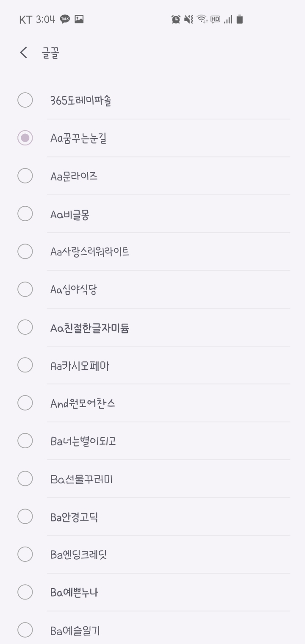Select the Aa비글몽 font radio button
Screen dimensions: 305x644
coord(25,214)
